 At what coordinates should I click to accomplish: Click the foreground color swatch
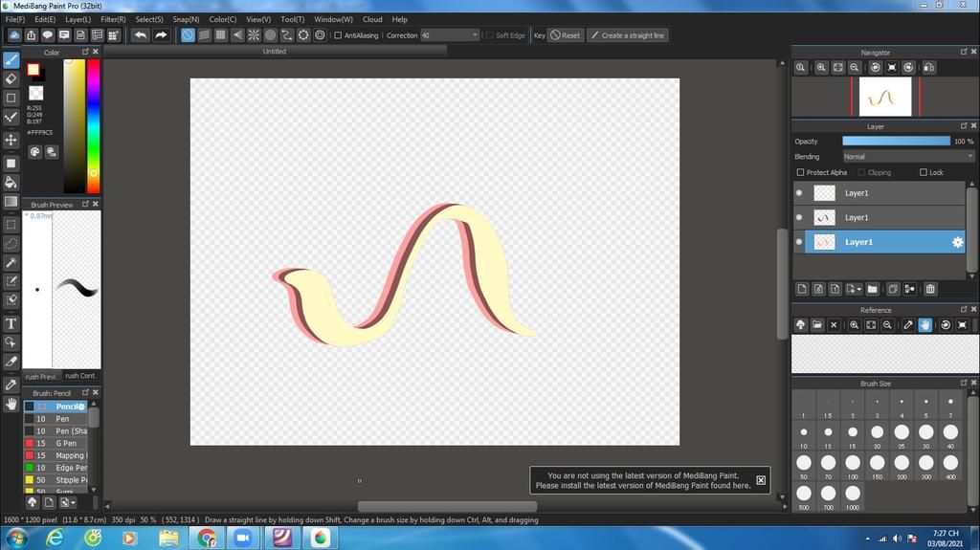pos(33,70)
